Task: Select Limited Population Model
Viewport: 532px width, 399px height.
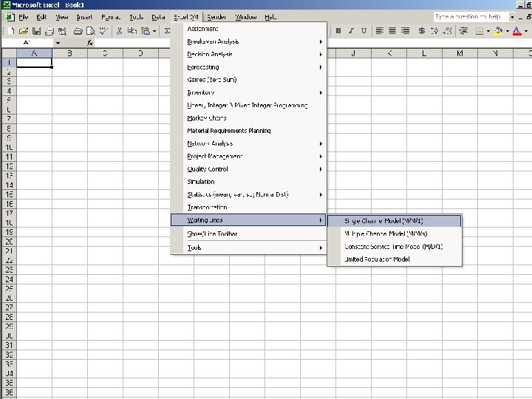Action: tap(395, 259)
